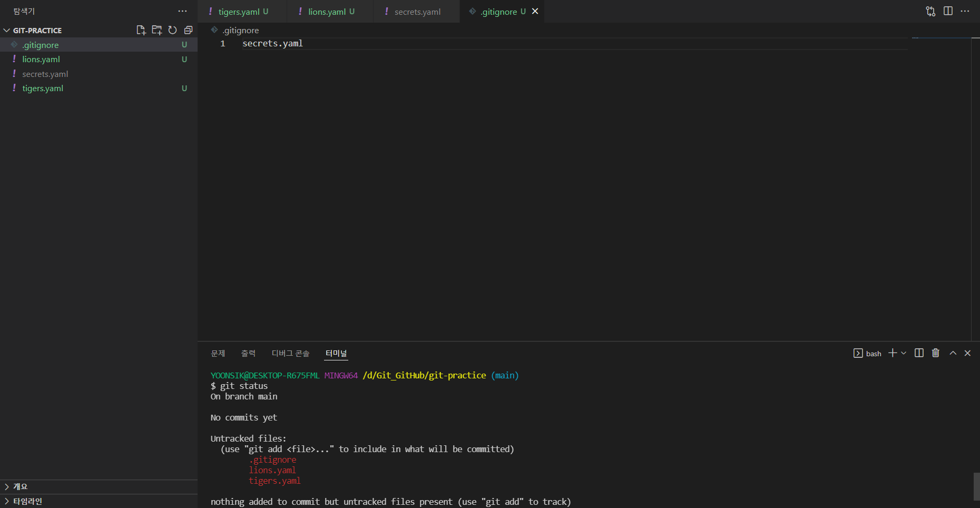The width and height of the screenshot is (980, 508).
Task: Expand the 개요 outline section
Action: click(x=99, y=486)
